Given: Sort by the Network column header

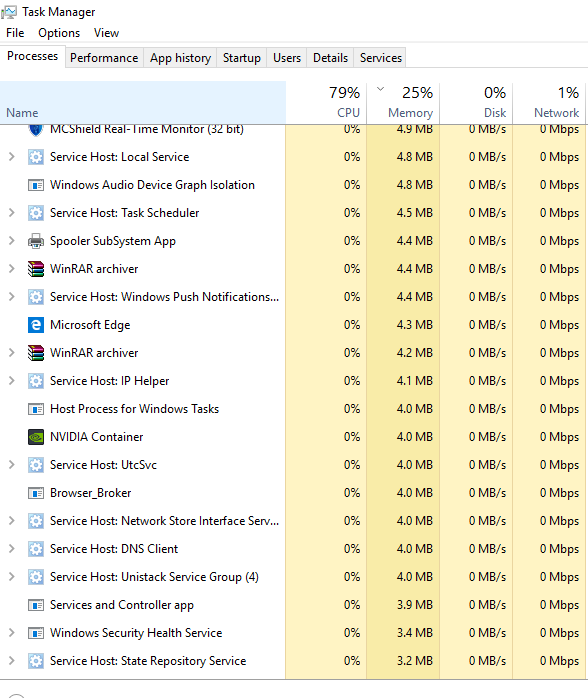Looking at the screenshot, I should pyautogui.click(x=549, y=103).
